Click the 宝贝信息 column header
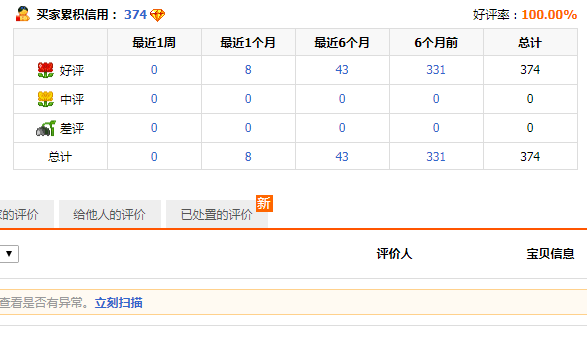This screenshot has width=587, height=362. (x=550, y=254)
